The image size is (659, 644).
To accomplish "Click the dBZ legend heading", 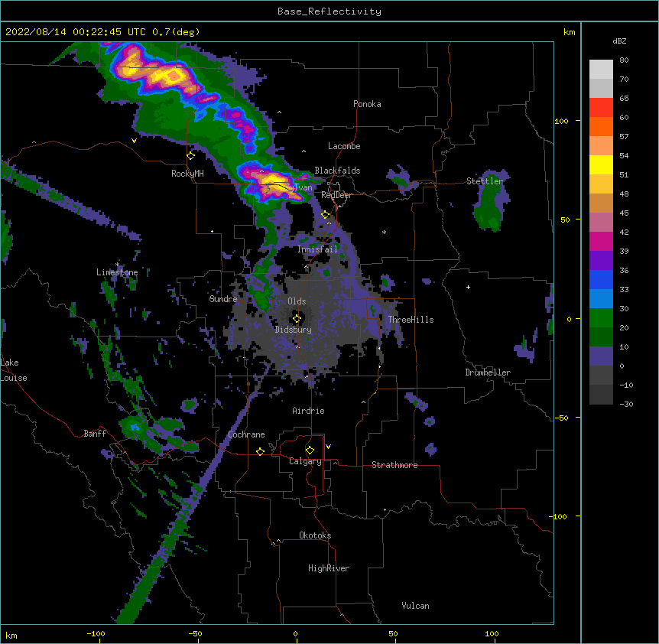I will pyautogui.click(x=619, y=41).
